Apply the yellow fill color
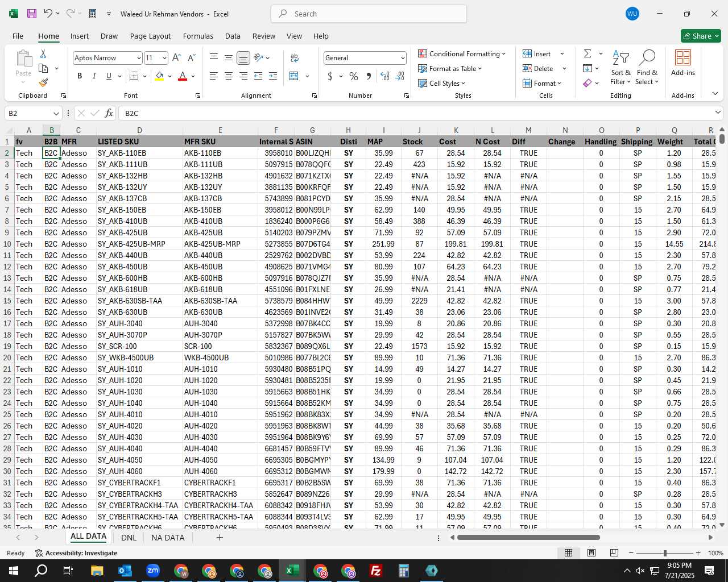The width and height of the screenshot is (728, 582). pos(159,76)
